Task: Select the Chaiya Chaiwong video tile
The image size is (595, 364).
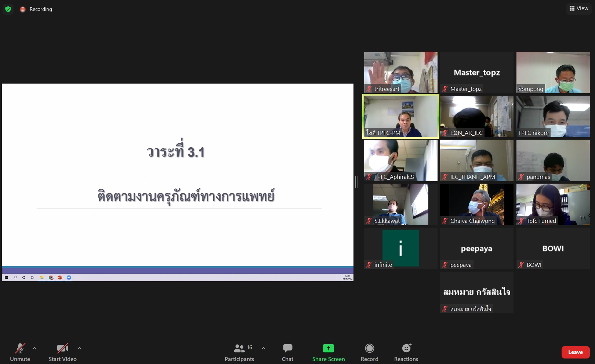Action: point(476,204)
